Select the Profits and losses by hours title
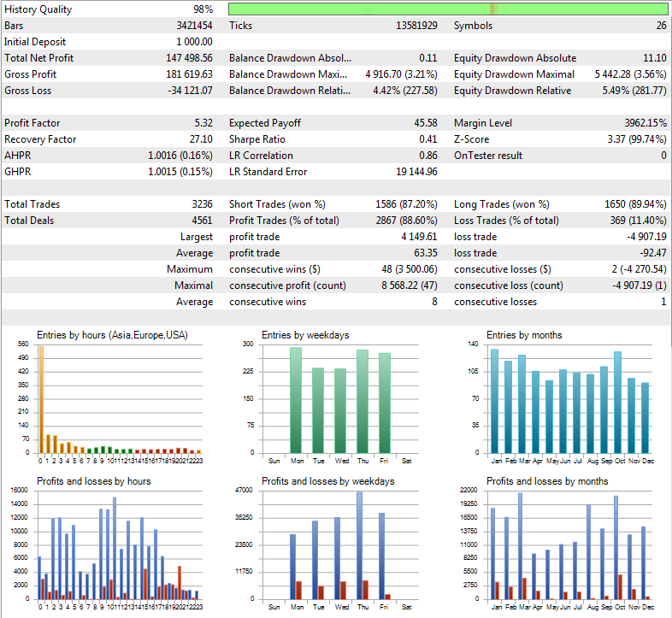This screenshot has width=672, height=618. 94,481
